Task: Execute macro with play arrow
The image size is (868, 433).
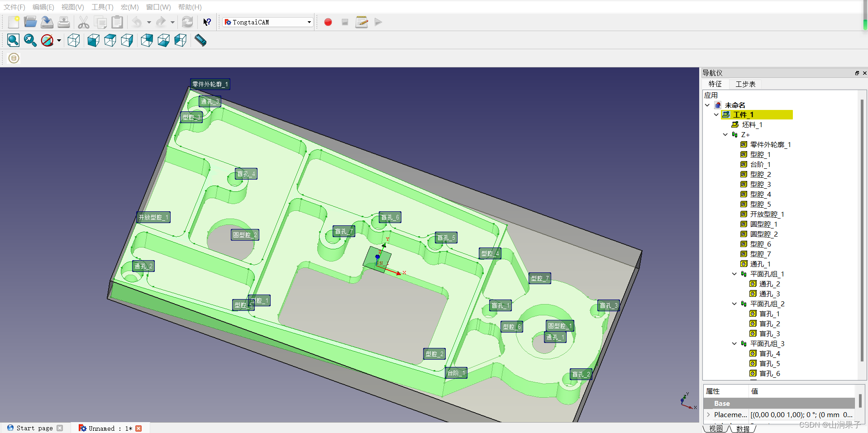Action: coord(378,22)
